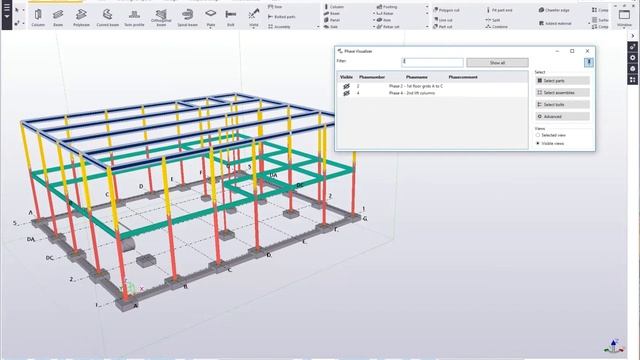Screen dimensions: 640x360
Task: Select the concrete Slab tool
Action: tap(331, 27)
